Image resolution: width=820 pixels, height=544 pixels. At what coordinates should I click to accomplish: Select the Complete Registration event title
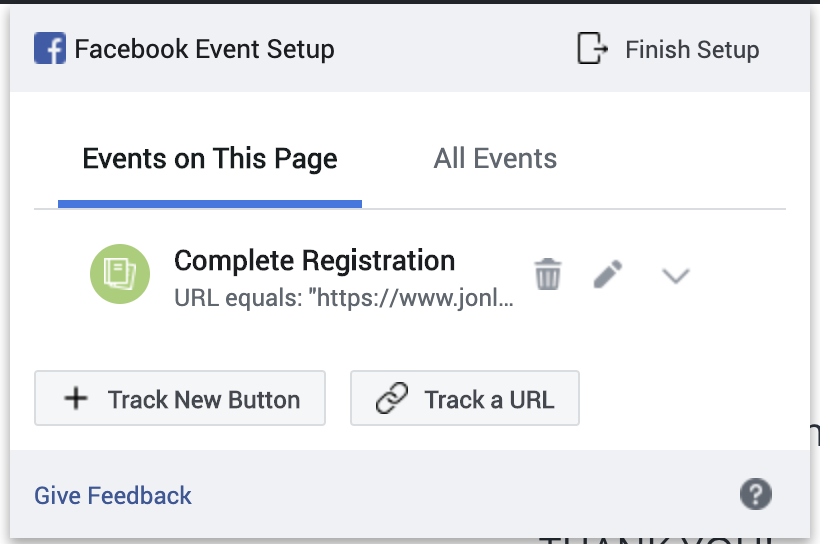314,260
